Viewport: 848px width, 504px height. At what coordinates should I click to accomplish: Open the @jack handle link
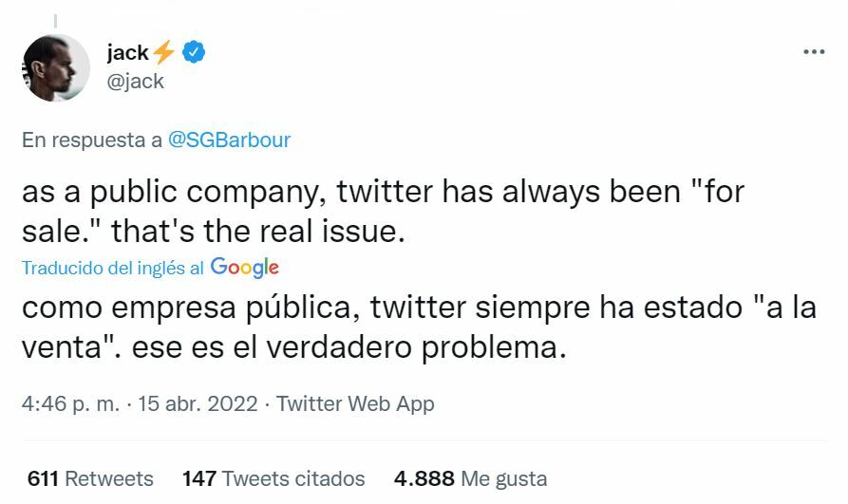pos(136,82)
